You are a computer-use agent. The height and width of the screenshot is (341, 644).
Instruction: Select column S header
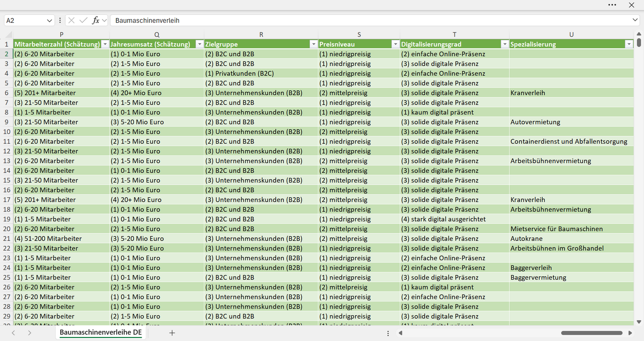359,34
